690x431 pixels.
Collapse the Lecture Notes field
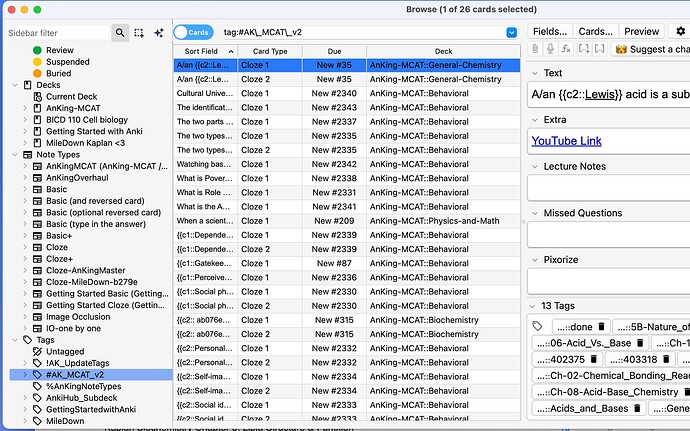[535, 166]
